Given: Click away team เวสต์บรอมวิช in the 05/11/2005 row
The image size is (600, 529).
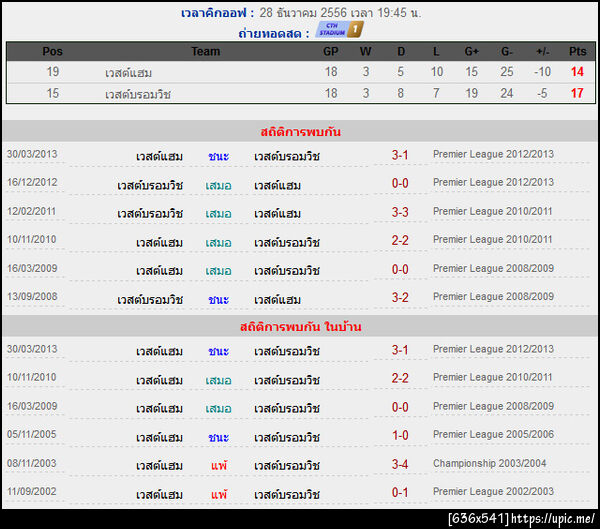Looking at the screenshot, I should coord(287,437).
